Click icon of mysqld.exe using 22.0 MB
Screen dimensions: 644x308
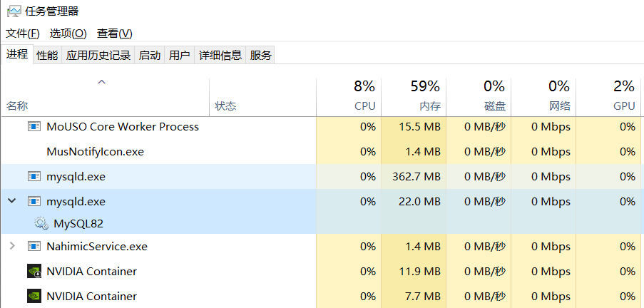pyautogui.click(x=34, y=201)
